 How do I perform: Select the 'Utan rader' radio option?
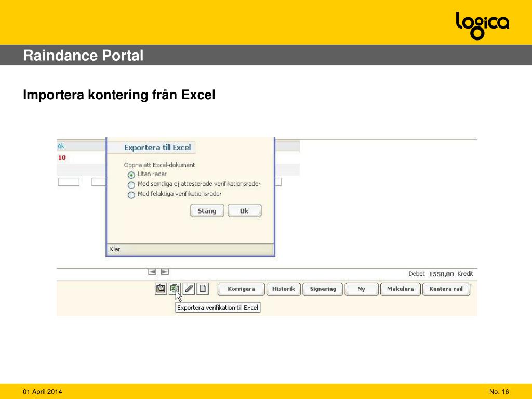pyautogui.click(x=131, y=175)
